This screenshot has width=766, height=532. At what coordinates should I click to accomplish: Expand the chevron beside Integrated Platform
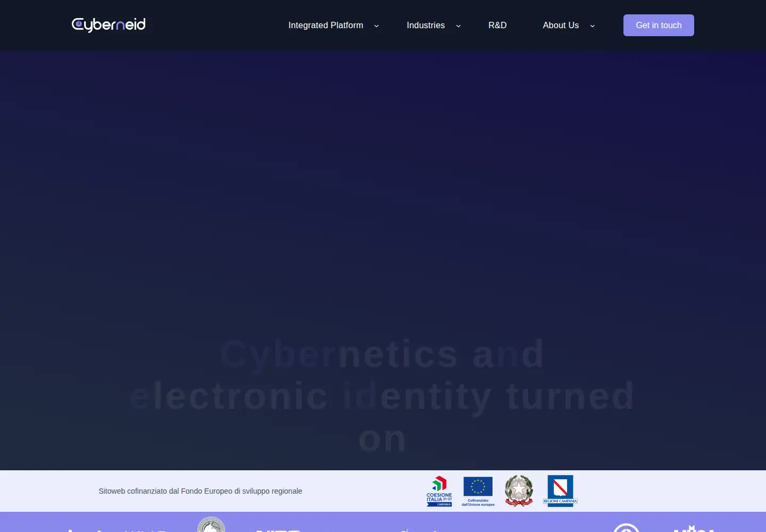(x=377, y=26)
